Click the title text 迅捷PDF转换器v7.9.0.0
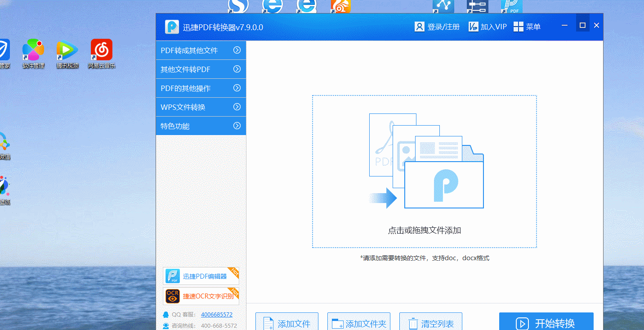The image size is (644, 330). [223, 27]
